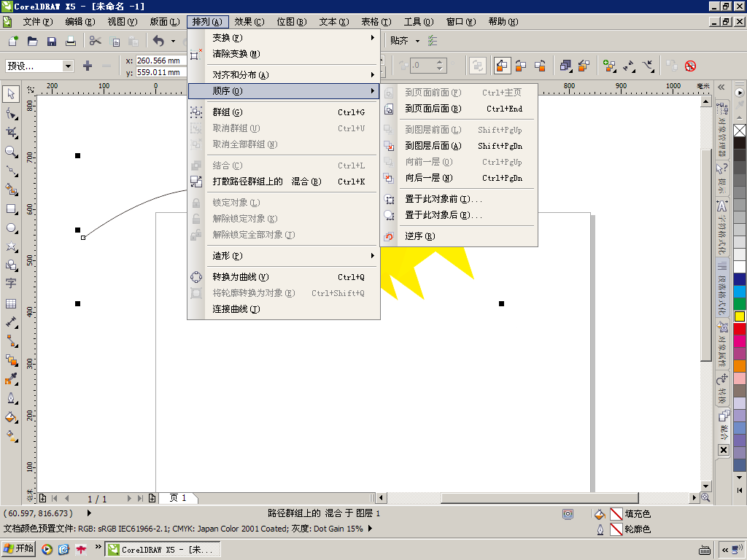Choose 到页面后面 from order submenu

pos(460,109)
